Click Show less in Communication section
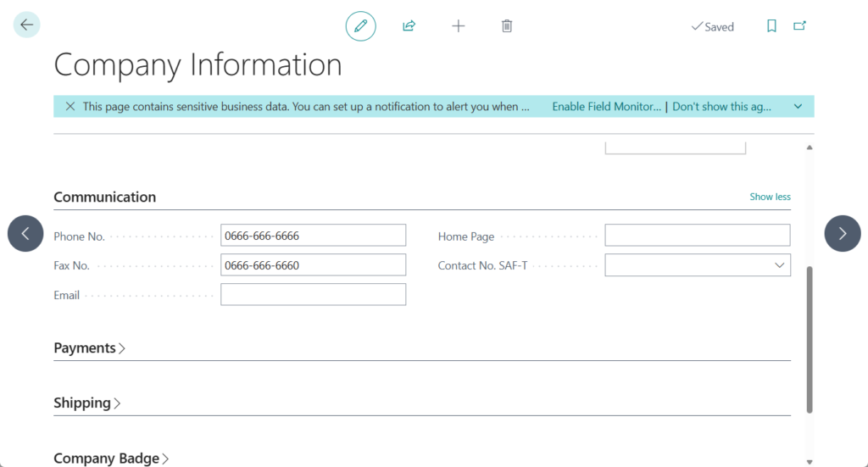868x467 pixels. click(x=770, y=197)
